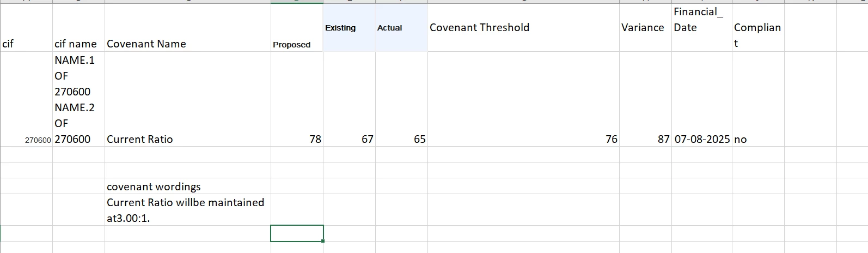The image size is (868, 253).
Task: Select the 'Current Ratio' covenant name cell
Action: [188, 99]
